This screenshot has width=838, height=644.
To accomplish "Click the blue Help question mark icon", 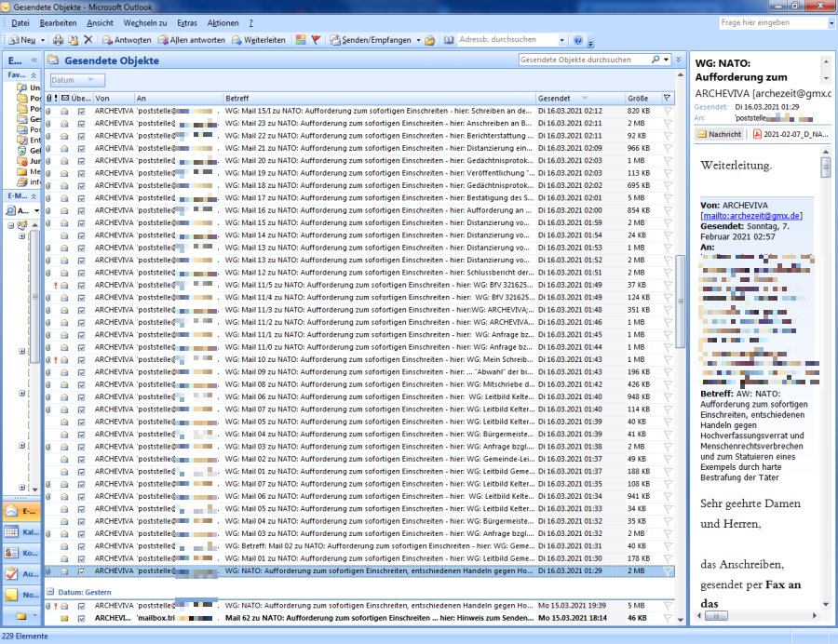I will pyautogui.click(x=577, y=40).
